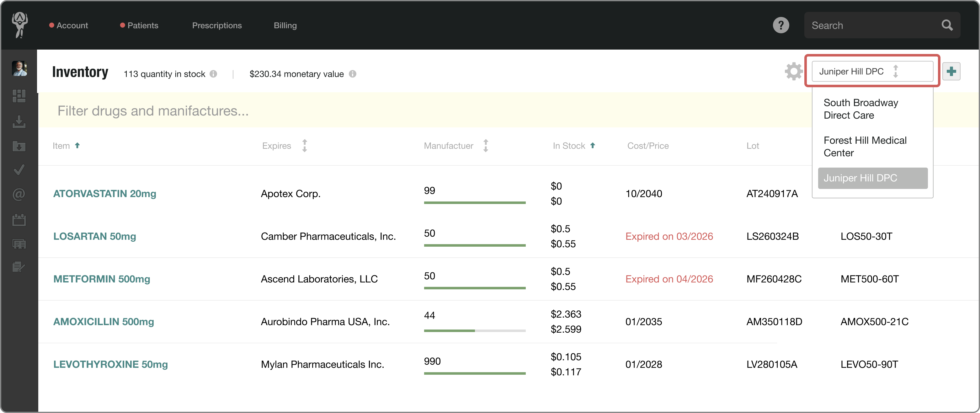The height and width of the screenshot is (413, 980).
Task: Click the search magnifier icon
Action: pyautogui.click(x=947, y=25)
